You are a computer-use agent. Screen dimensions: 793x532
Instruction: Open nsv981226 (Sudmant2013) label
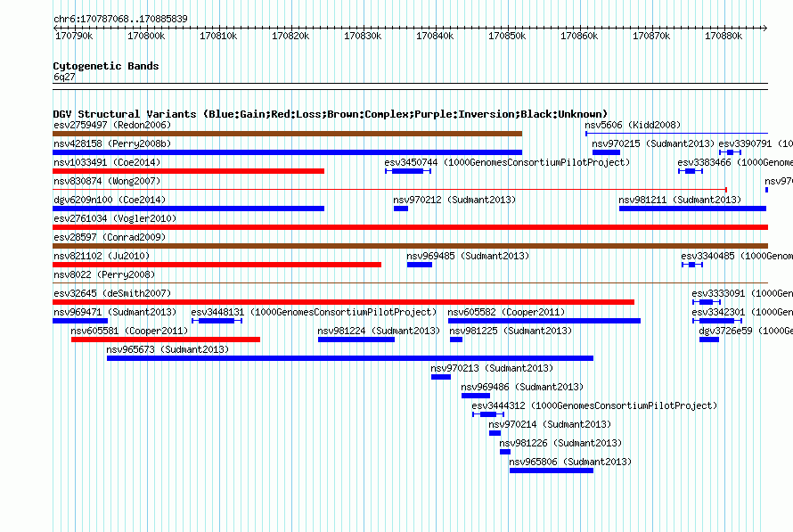tap(560, 443)
